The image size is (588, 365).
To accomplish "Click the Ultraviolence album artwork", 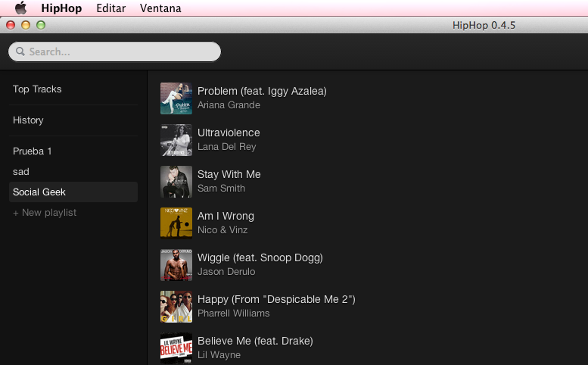I will (x=176, y=140).
